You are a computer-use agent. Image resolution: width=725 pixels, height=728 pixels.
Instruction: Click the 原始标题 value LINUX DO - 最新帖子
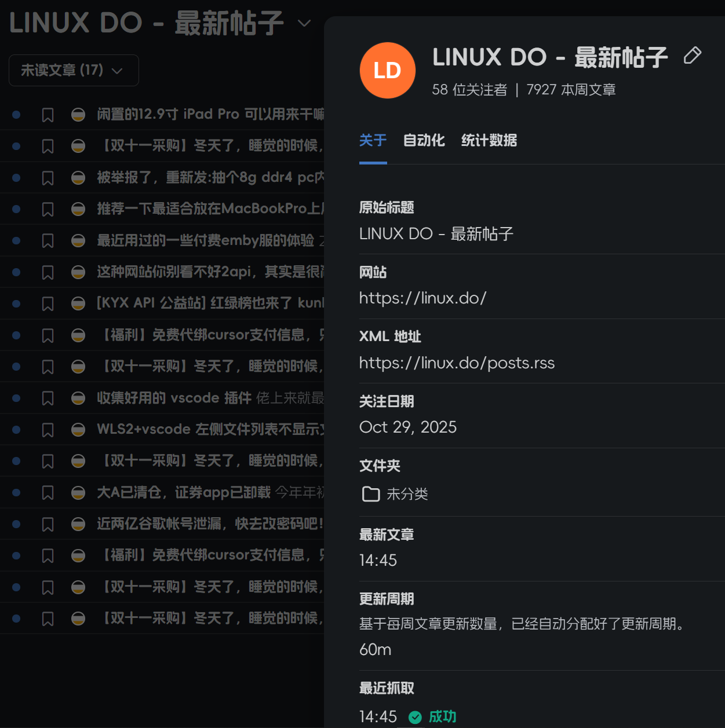coord(436,234)
